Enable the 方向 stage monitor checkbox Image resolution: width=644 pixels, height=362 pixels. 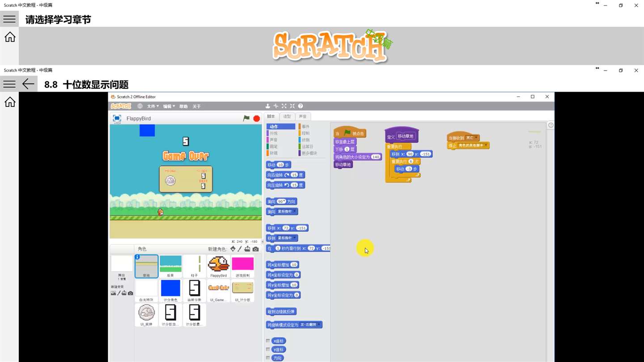[x=268, y=358]
